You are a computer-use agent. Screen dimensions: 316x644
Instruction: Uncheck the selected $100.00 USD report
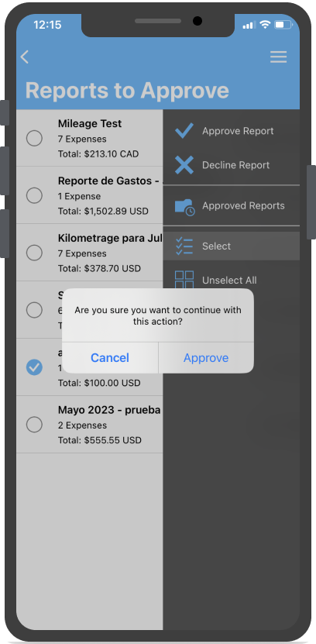pos(34,367)
